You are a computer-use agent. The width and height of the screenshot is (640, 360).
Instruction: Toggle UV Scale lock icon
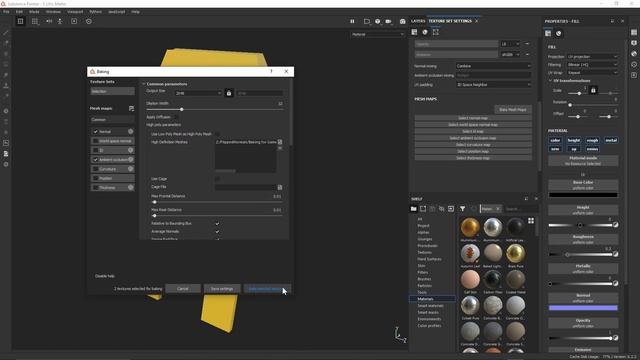593,90
